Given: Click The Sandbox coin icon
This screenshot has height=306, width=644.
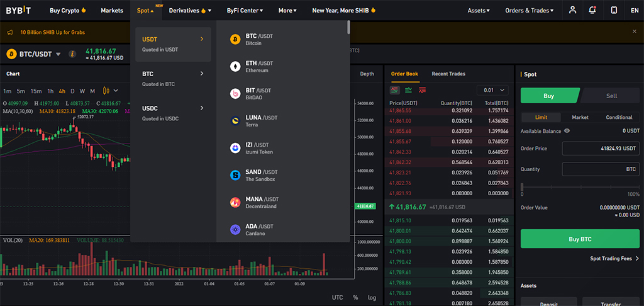Looking at the screenshot, I should (235, 175).
